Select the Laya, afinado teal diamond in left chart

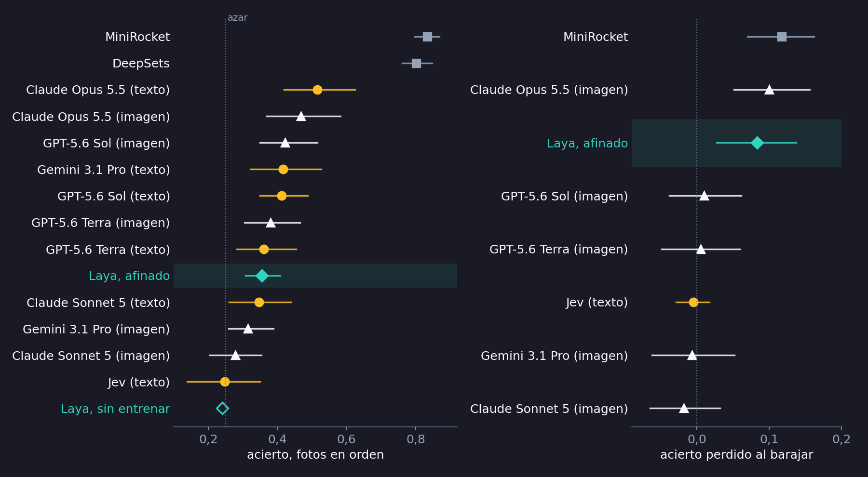click(x=262, y=276)
